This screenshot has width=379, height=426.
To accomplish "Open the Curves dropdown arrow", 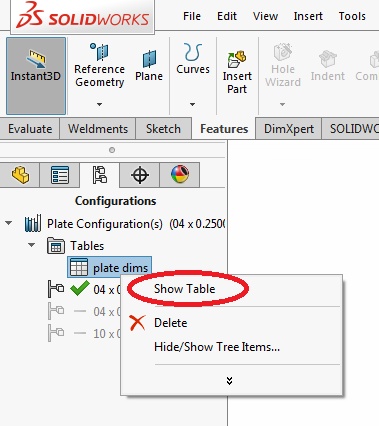I will click(x=192, y=104).
